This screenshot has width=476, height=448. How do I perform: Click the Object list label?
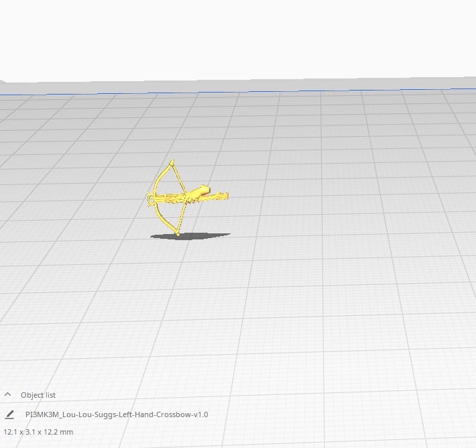click(38, 395)
